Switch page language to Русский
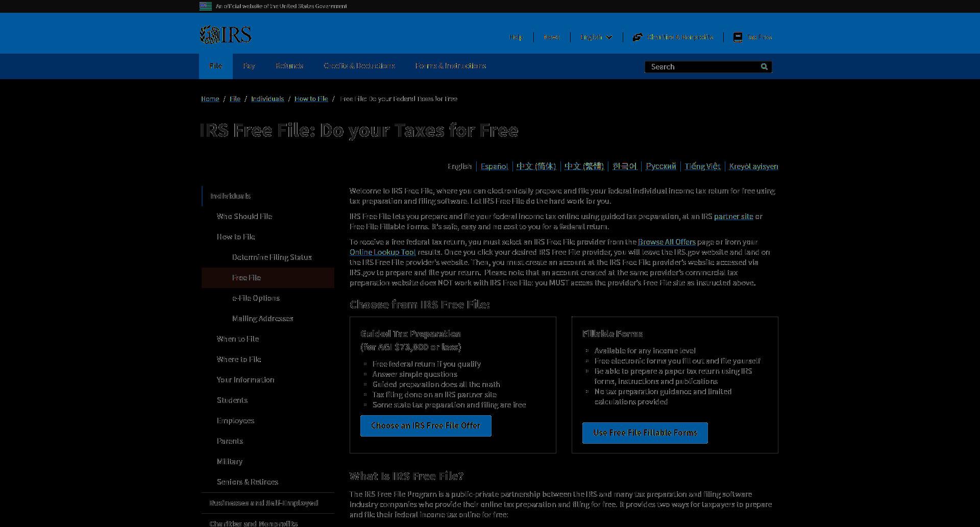980x527 pixels. pos(660,166)
